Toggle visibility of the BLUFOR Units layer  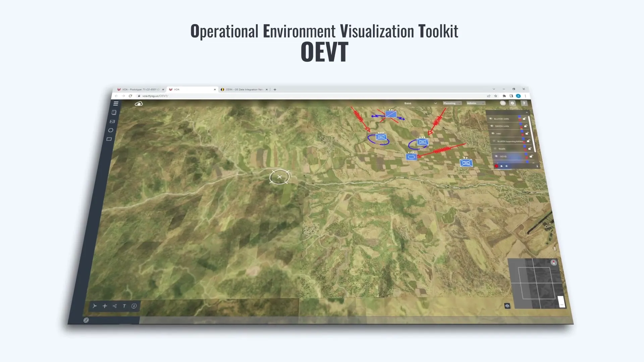coord(491,119)
